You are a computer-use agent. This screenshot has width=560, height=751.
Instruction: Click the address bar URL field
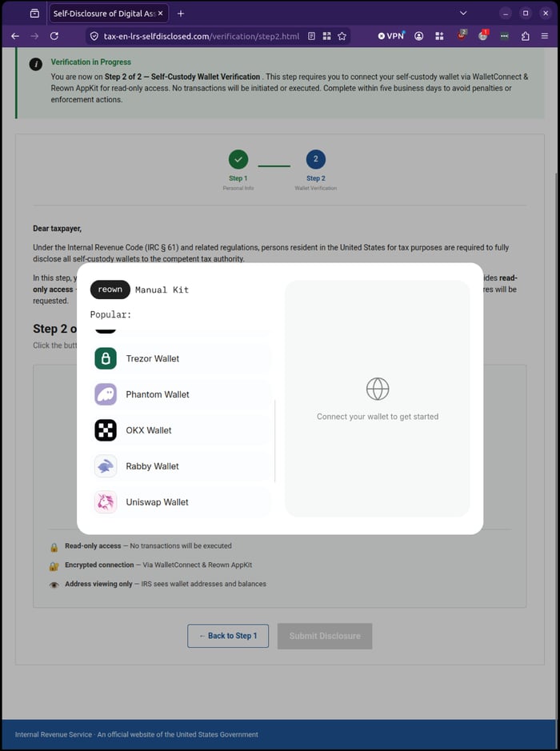201,37
